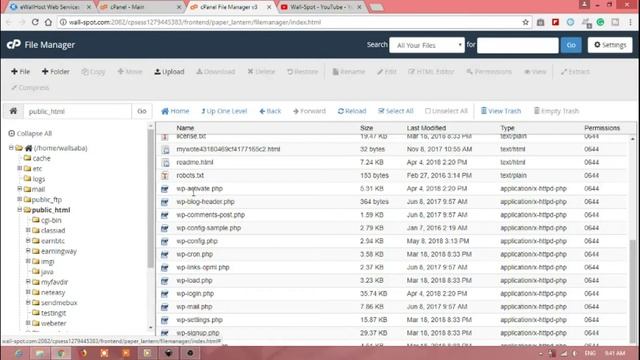640x360 pixels.
Task: Click Unselect All files
Action: [446, 111]
